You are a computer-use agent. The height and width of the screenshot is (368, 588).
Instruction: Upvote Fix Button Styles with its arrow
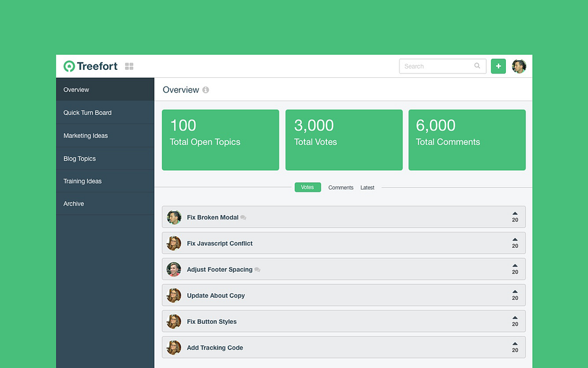click(x=515, y=318)
